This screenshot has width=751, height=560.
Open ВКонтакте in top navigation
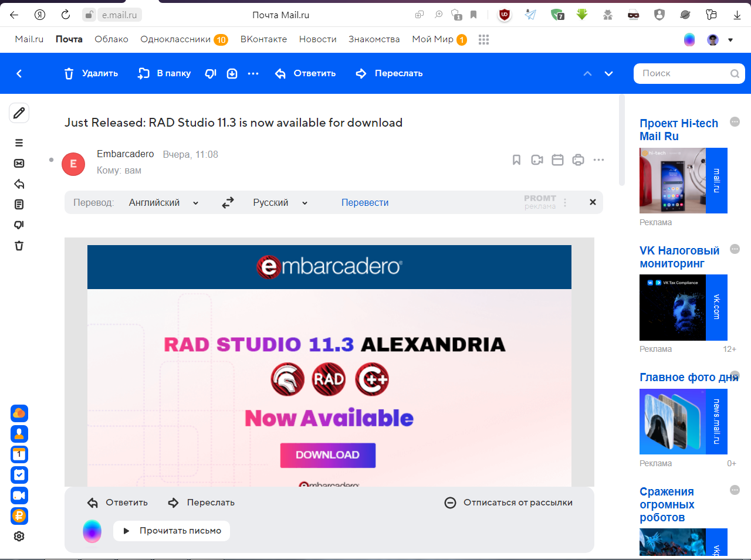pos(263,39)
